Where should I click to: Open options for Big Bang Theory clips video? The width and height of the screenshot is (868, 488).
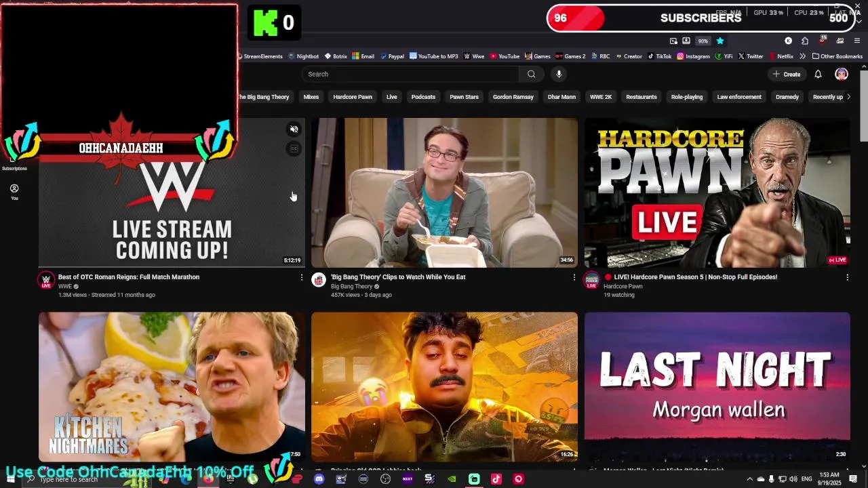(574, 277)
